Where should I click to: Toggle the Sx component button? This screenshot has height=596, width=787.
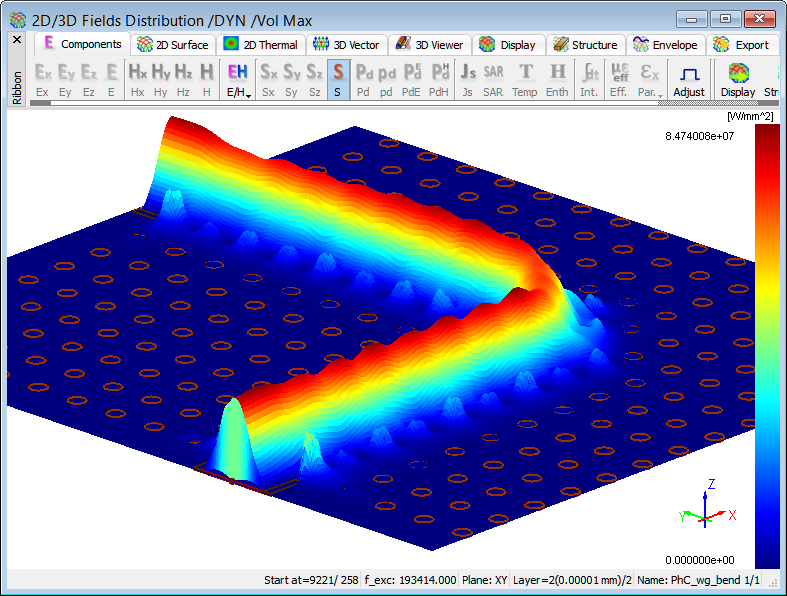click(x=268, y=80)
